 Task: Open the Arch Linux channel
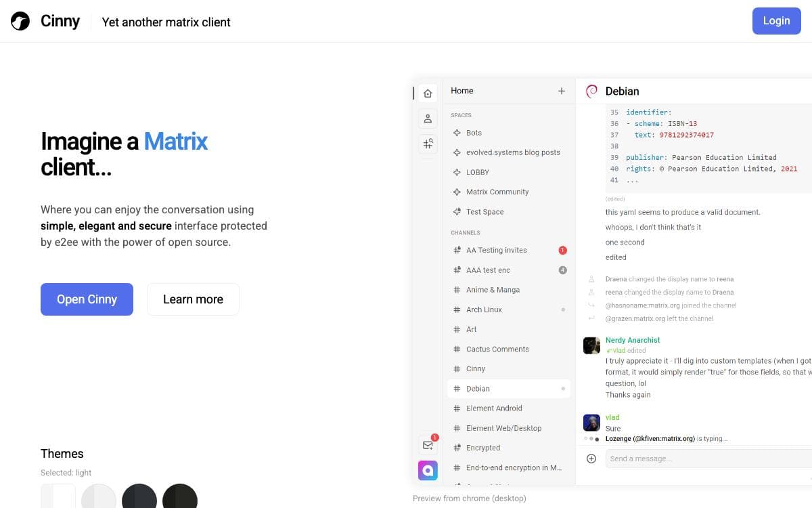coord(509,310)
